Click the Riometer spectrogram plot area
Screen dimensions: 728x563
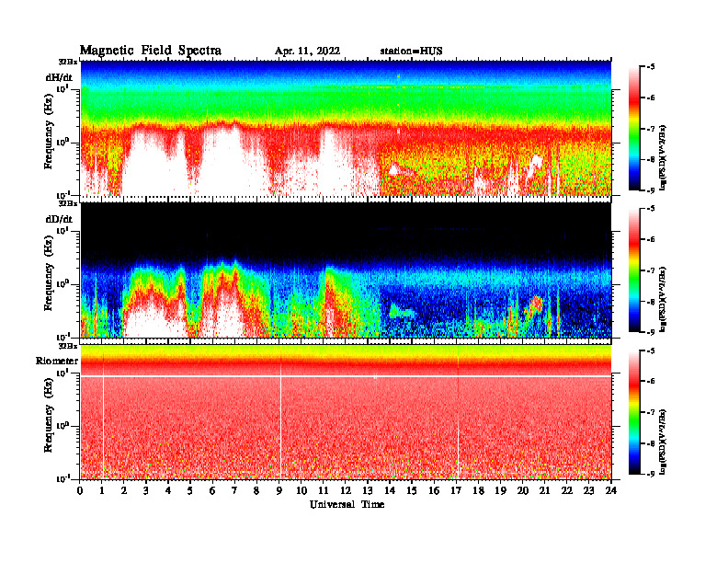tap(346, 412)
